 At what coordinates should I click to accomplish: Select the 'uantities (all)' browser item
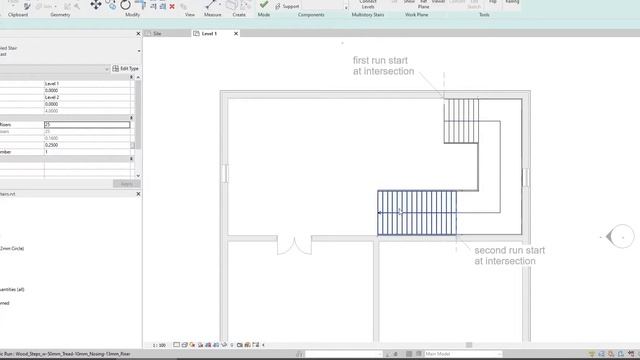click(12, 289)
